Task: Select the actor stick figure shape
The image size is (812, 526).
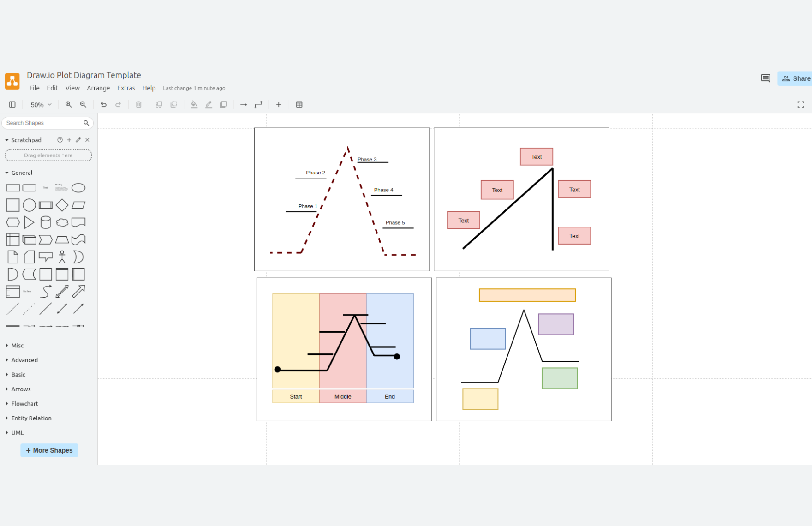Action: [x=62, y=257]
